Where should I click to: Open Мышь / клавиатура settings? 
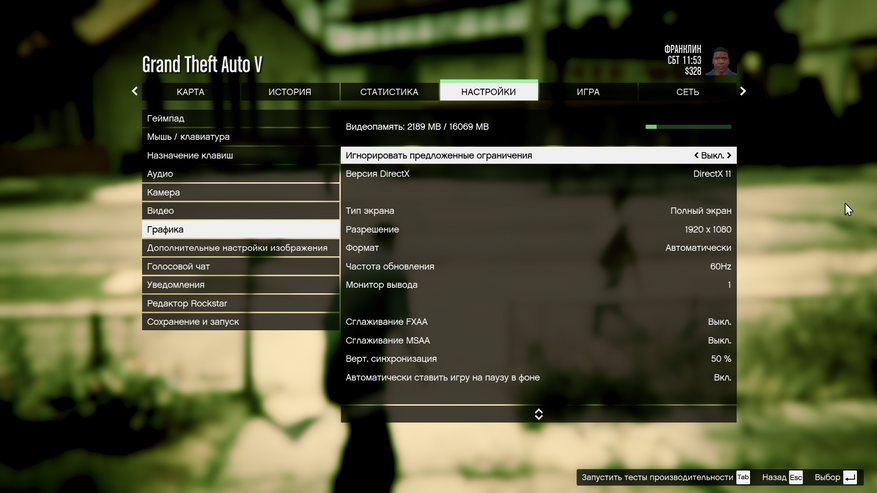click(x=241, y=137)
